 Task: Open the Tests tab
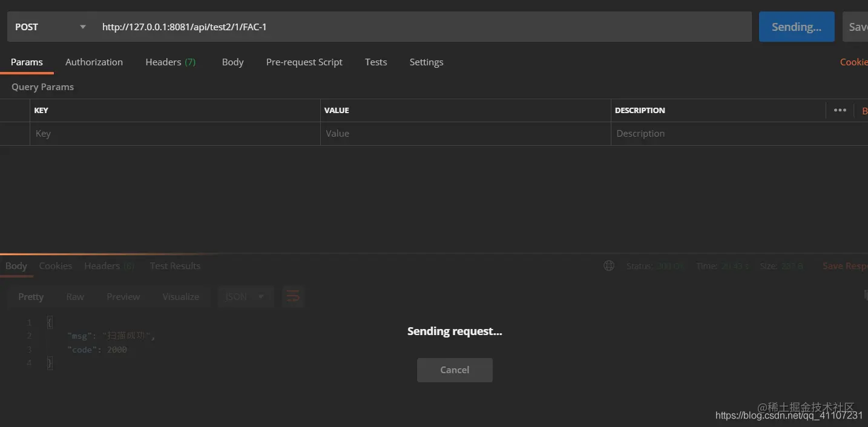pyautogui.click(x=376, y=62)
